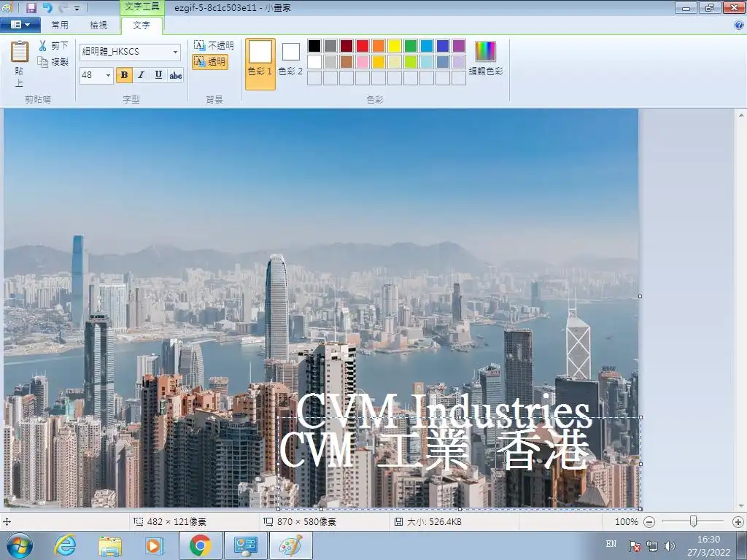Pick the pink color swatch
The image size is (747, 560).
363,62
